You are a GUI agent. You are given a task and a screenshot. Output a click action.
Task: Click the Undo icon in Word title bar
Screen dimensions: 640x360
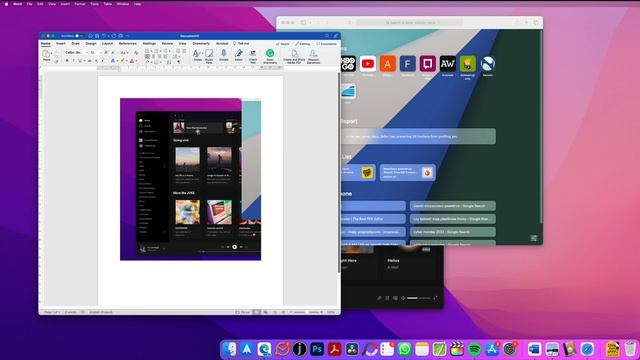click(104, 36)
